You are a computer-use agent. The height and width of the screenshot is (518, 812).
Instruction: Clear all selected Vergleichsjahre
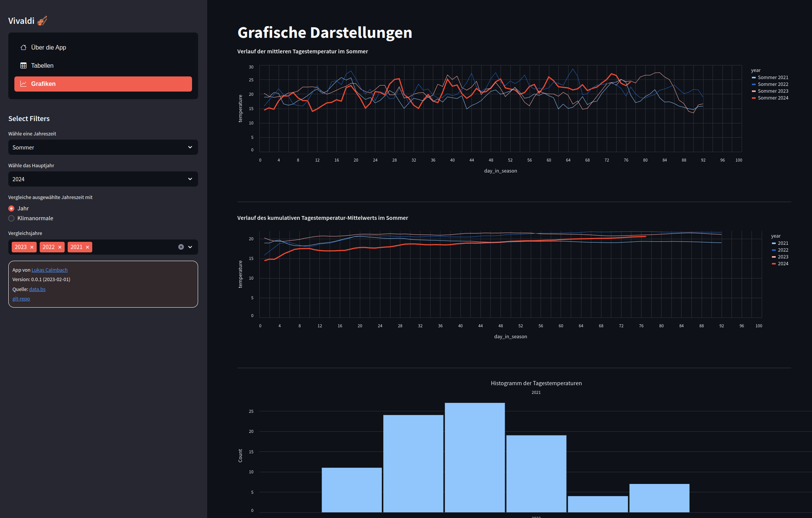click(181, 247)
